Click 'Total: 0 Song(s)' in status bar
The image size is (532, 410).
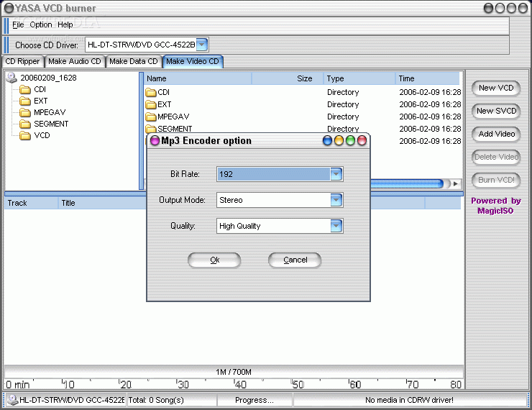(156, 401)
